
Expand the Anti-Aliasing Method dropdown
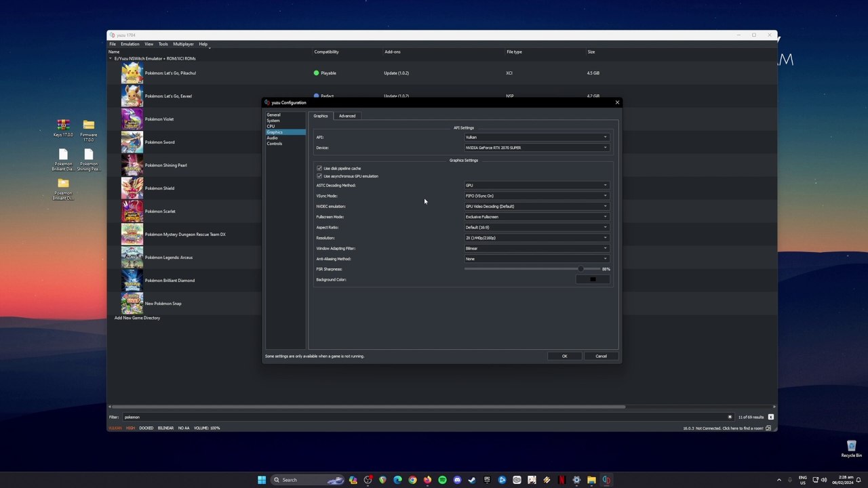[536, 259]
